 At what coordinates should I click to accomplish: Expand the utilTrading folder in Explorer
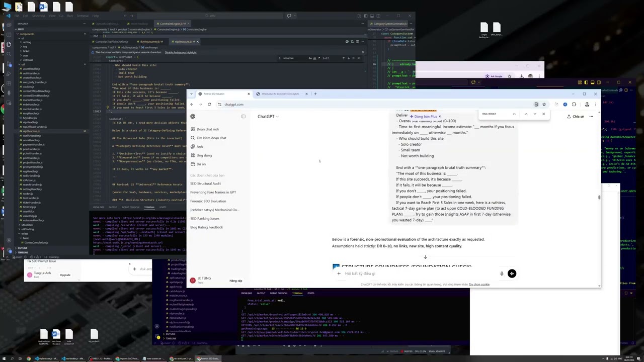click(27, 229)
